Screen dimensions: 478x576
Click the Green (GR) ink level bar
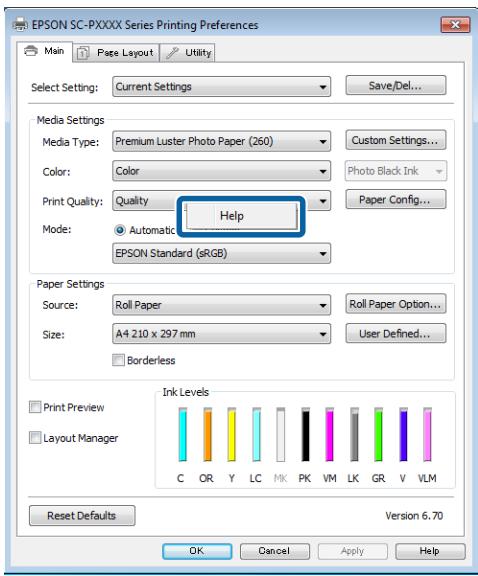point(378,435)
